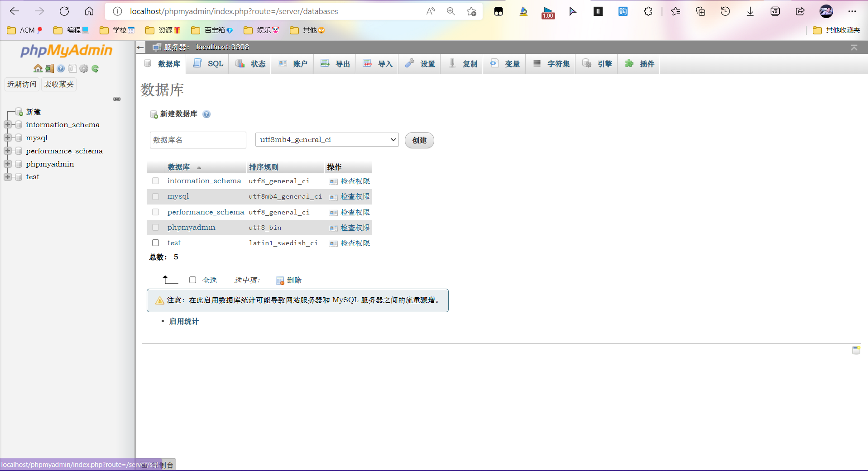This screenshot has height=471, width=868.
Task: Open the phpmyadmin database link in table
Action: pyautogui.click(x=191, y=228)
